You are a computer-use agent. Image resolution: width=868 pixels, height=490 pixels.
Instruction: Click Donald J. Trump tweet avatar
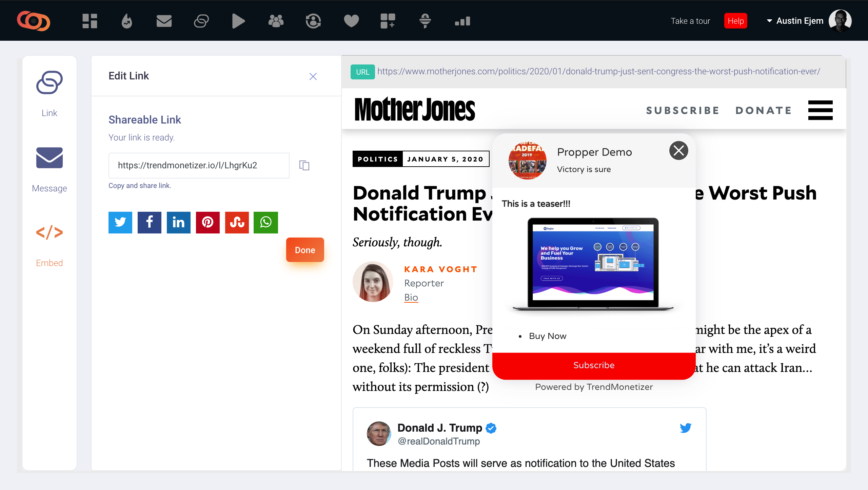(x=379, y=434)
